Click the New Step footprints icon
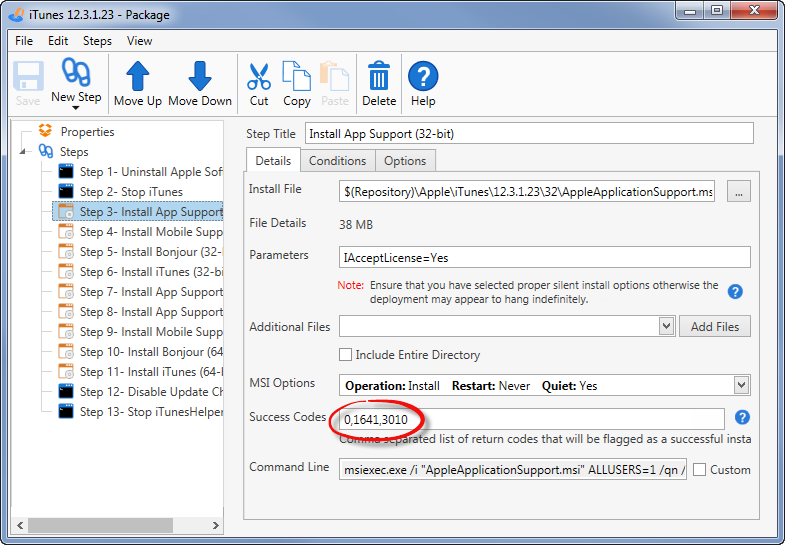The height and width of the screenshot is (545, 785). pyautogui.click(x=76, y=72)
